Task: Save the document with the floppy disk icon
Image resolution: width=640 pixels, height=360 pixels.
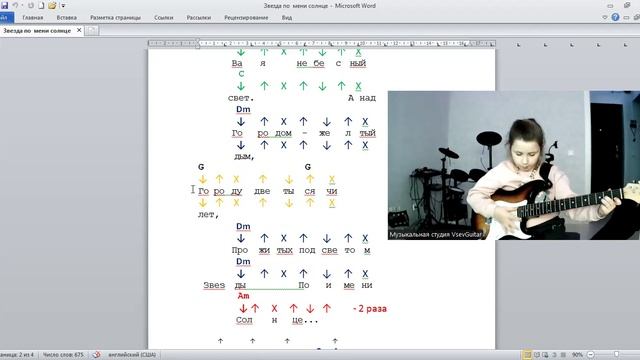Action: [x=4, y=5]
